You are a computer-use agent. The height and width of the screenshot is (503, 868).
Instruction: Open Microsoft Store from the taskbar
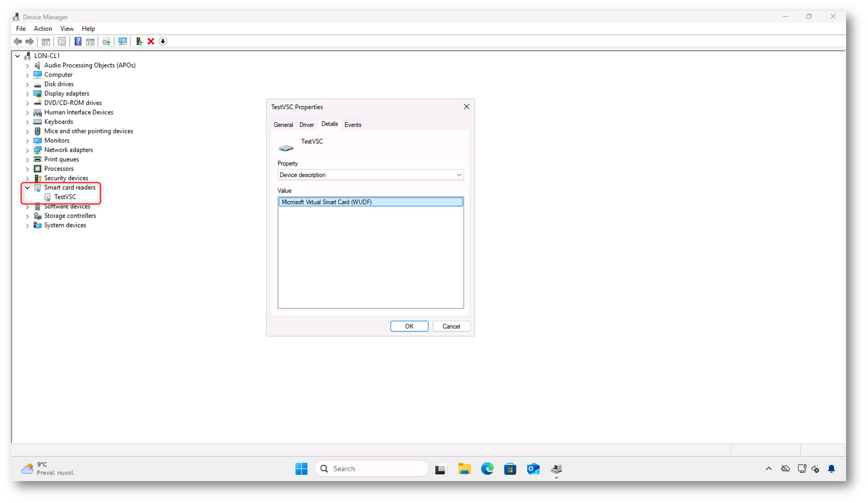510,469
